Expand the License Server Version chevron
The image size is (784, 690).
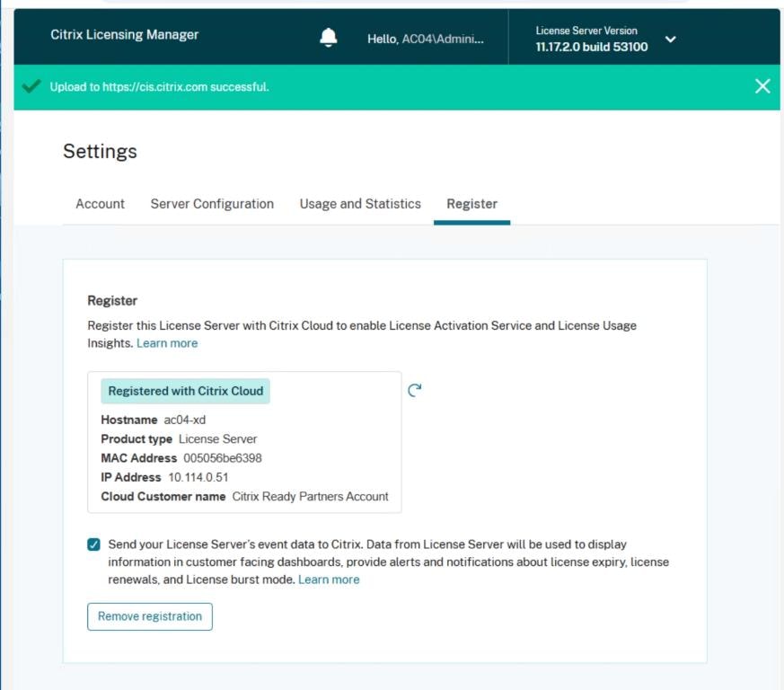pos(671,39)
